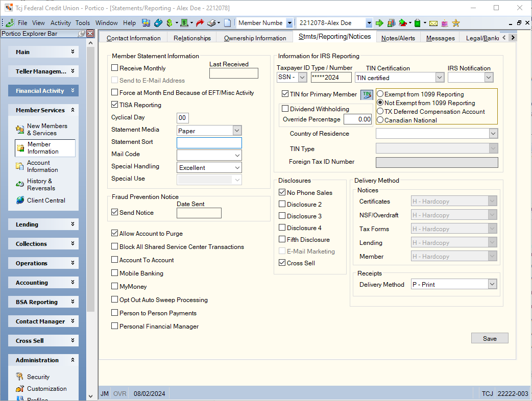Click the green dollar sign toolbar icon
532x401 pixels.
click(170, 23)
